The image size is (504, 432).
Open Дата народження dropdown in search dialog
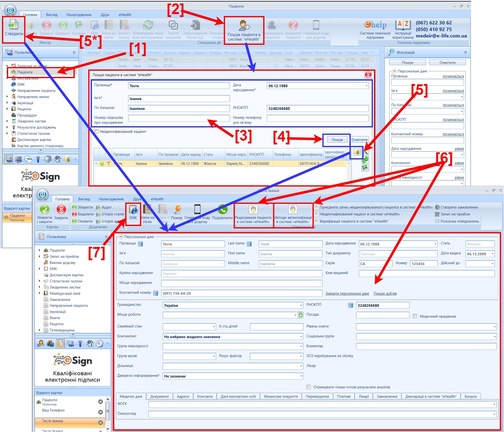click(x=366, y=86)
